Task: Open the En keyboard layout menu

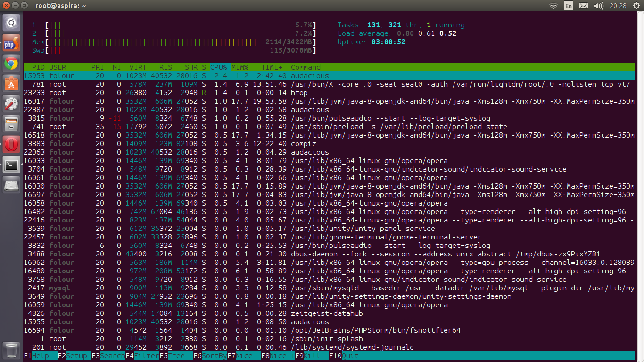Action: click(x=569, y=6)
